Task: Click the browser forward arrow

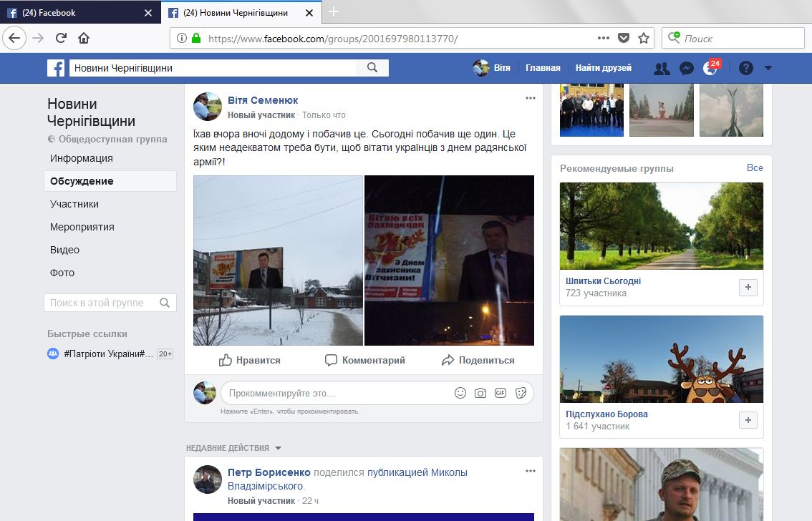Action: tap(38, 38)
